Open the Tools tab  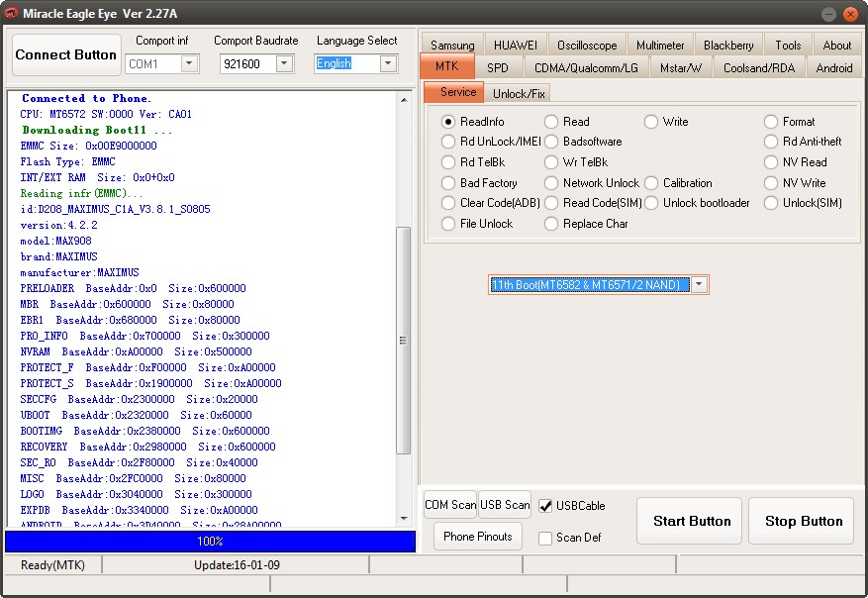(788, 46)
